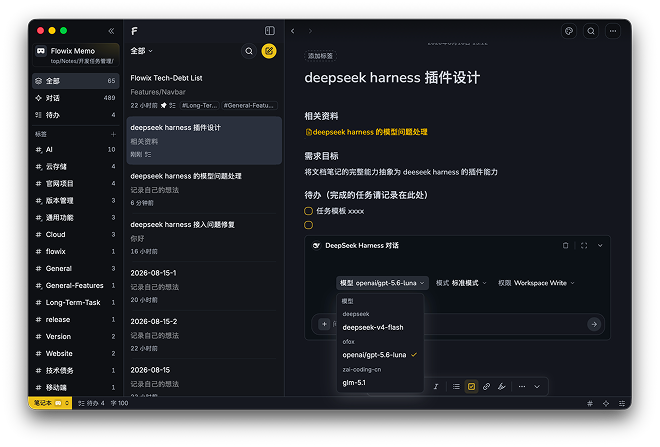Screen dimensions: 660x447
Task: Click the 待办 4 status bar entry
Action: [91, 403]
